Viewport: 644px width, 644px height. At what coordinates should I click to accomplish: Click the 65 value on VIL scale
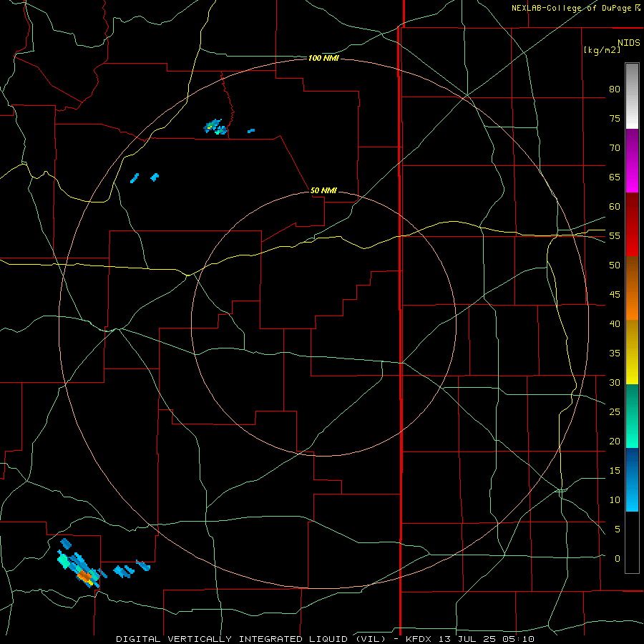615,177
